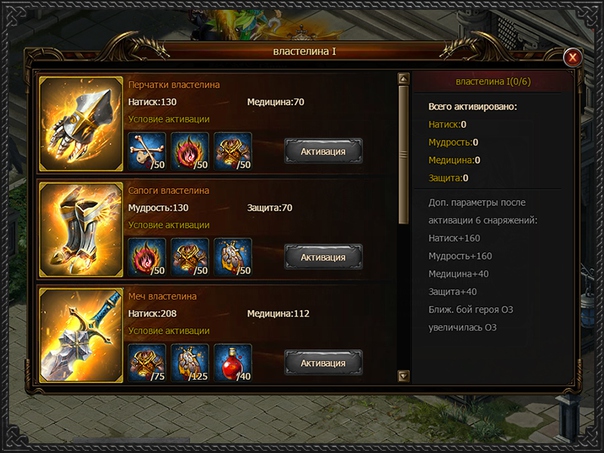Viewport: 604px width, 453px height.
Task: Click the equipment list scrollbar thumb
Action: pos(403,155)
